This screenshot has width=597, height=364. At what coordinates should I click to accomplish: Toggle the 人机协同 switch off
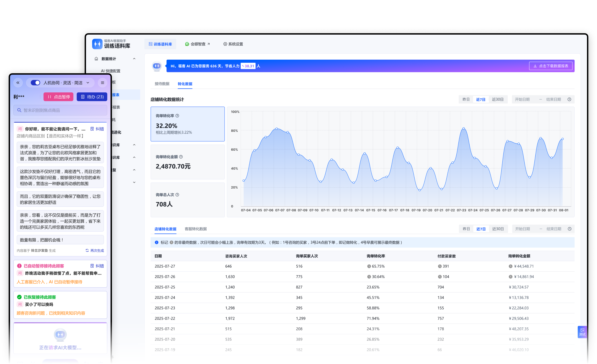[35, 83]
